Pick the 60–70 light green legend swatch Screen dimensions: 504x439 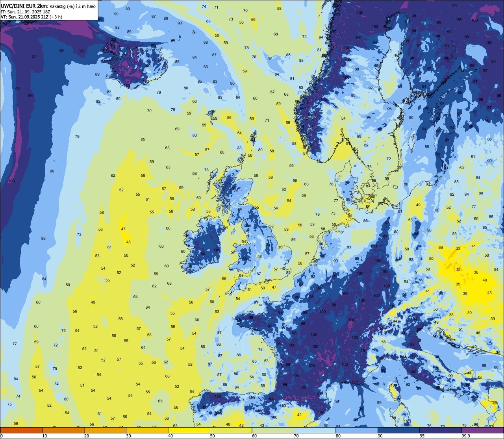pos(273,430)
